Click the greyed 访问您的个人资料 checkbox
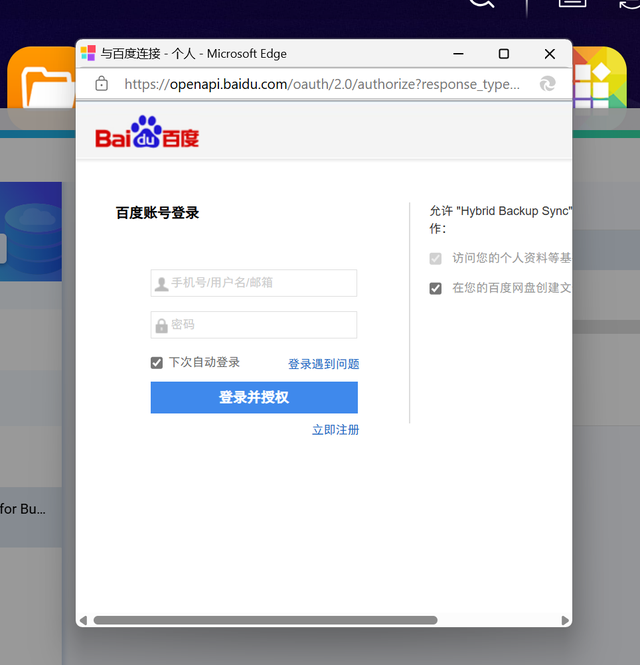This screenshot has height=665, width=640. (435, 258)
